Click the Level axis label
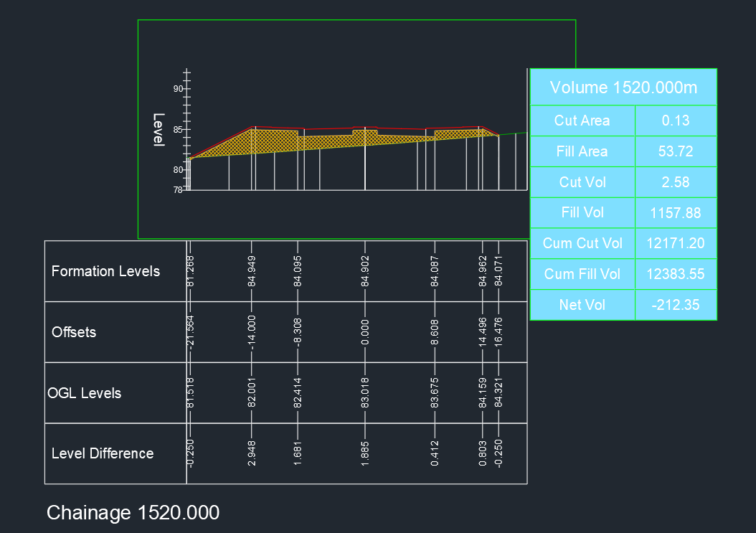Screen dimensions: 756x533 tap(159, 130)
